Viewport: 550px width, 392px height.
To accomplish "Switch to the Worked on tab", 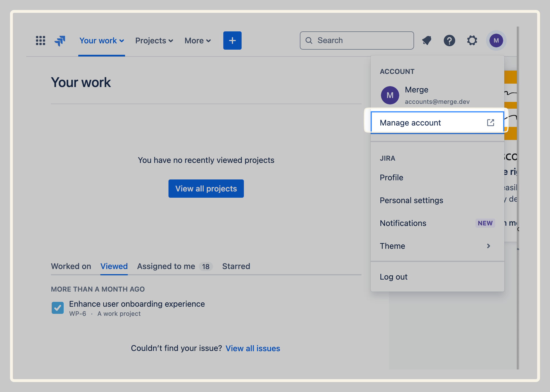I will (71, 266).
